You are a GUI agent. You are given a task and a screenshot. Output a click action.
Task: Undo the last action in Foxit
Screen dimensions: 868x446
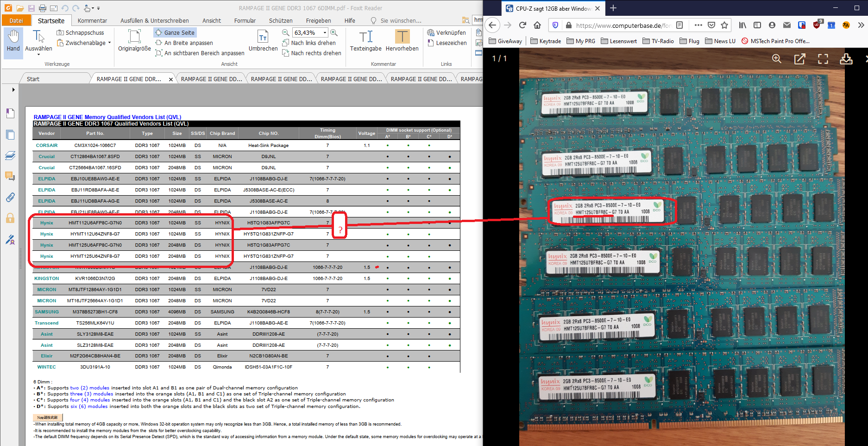point(65,8)
